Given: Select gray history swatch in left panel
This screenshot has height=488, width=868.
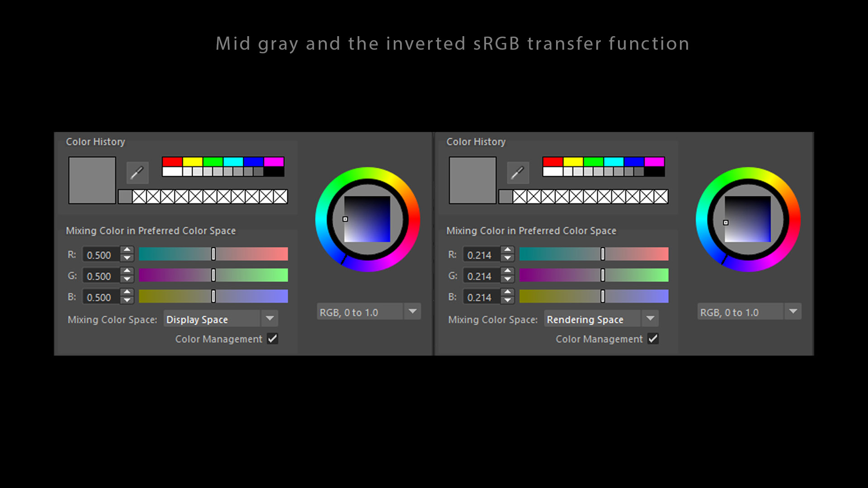Looking at the screenshot, I should click(125, 197).
